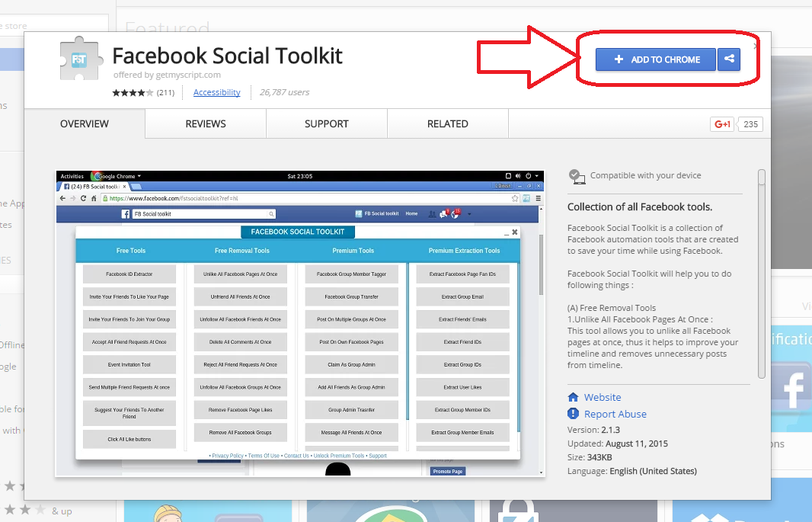Click the warning icon beside Report Abuse
This screenshot has width=812, height=522.
(573, 413)
